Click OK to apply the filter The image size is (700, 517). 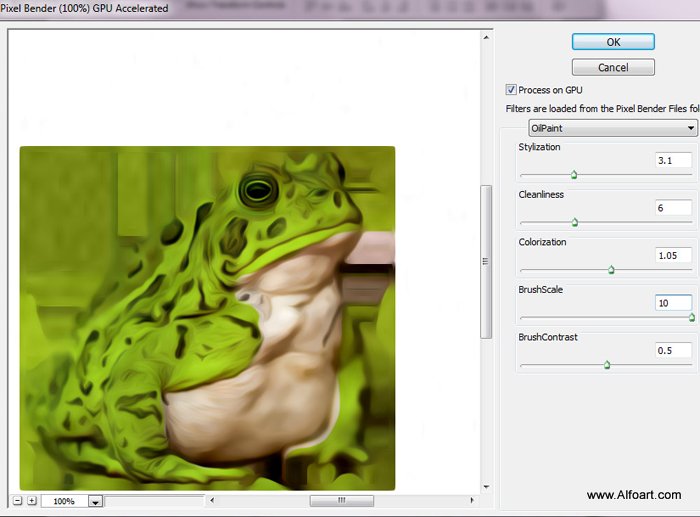pos(613,42)
